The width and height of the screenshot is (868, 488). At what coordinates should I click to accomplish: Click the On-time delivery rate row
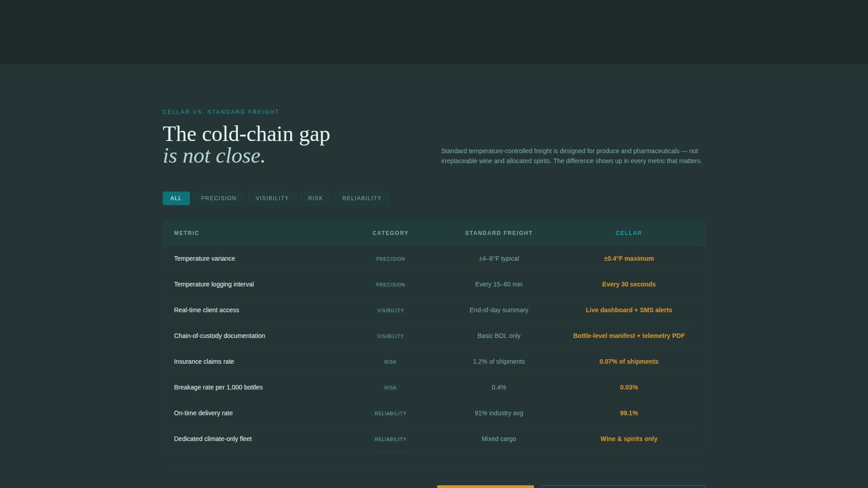[x=203, y=413]
